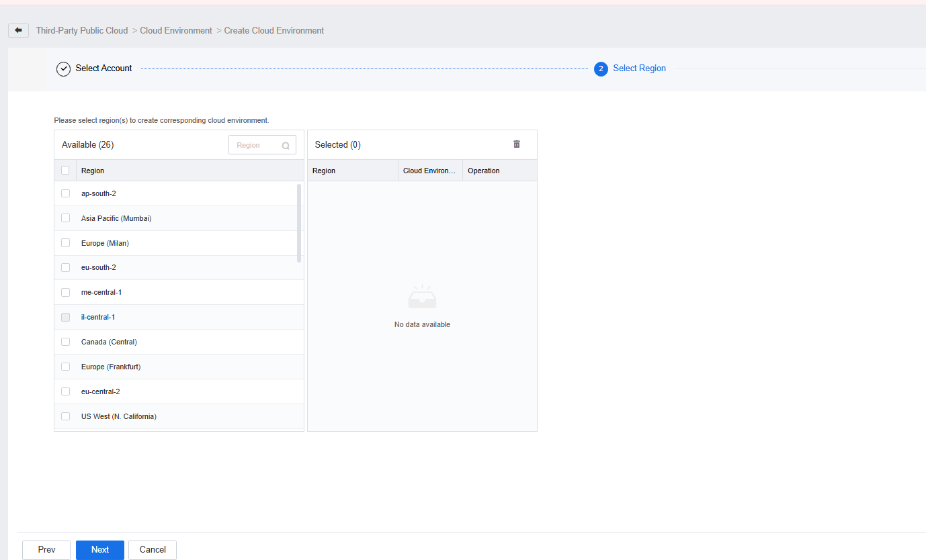Image resolution: width=926 pixels, height=560 pixels.
Task: Click the Available list vertical scrollbar
Action: [299, 222]
